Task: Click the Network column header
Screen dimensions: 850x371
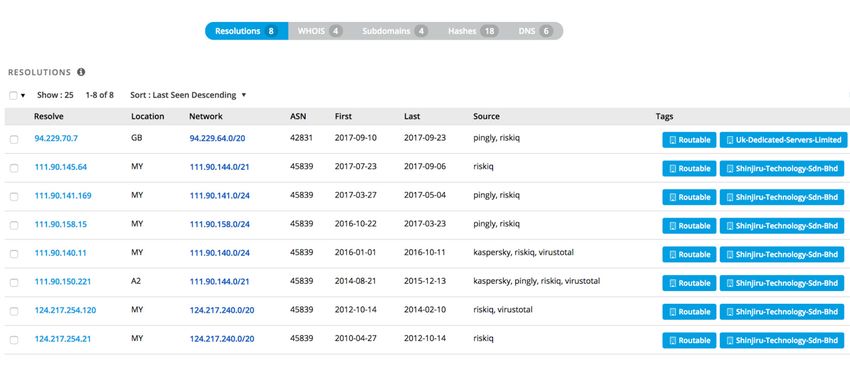Action: pyautogui.click(x=206, y=116)
